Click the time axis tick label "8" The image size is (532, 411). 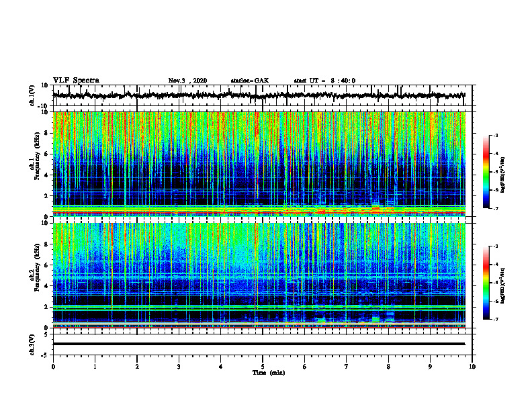(x=388, y=367)
